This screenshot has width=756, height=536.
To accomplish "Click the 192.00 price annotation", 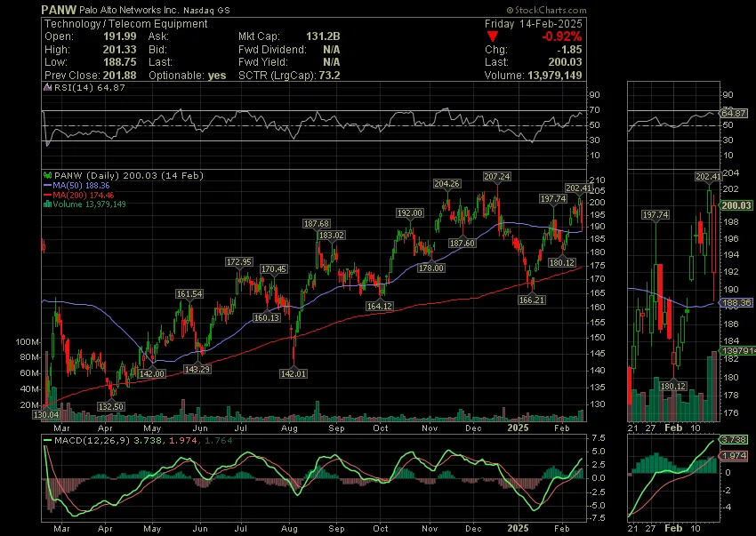I will point(410,213).
